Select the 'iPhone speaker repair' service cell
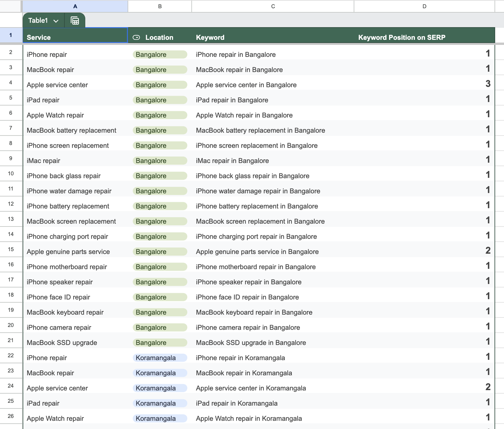Image resolution: width=504 pixels, height=429 pixels. tap(75, 280)
